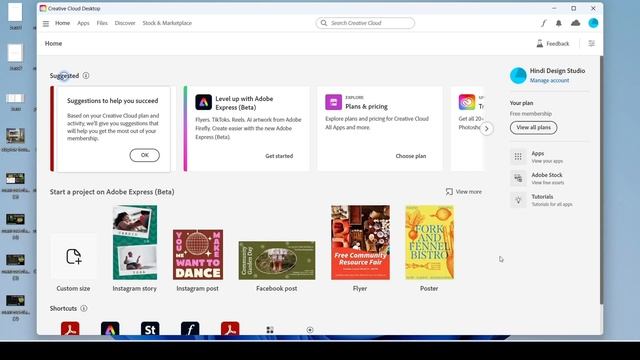
Task: Launch the Adobe Stock 'St' shortcut
Action: click(150, 329)
